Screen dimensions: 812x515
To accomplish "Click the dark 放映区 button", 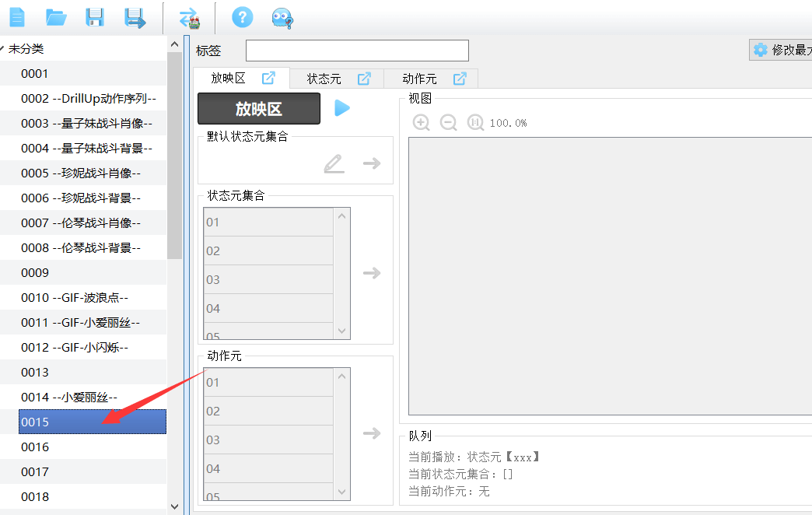I will click(x=259, y=109).
